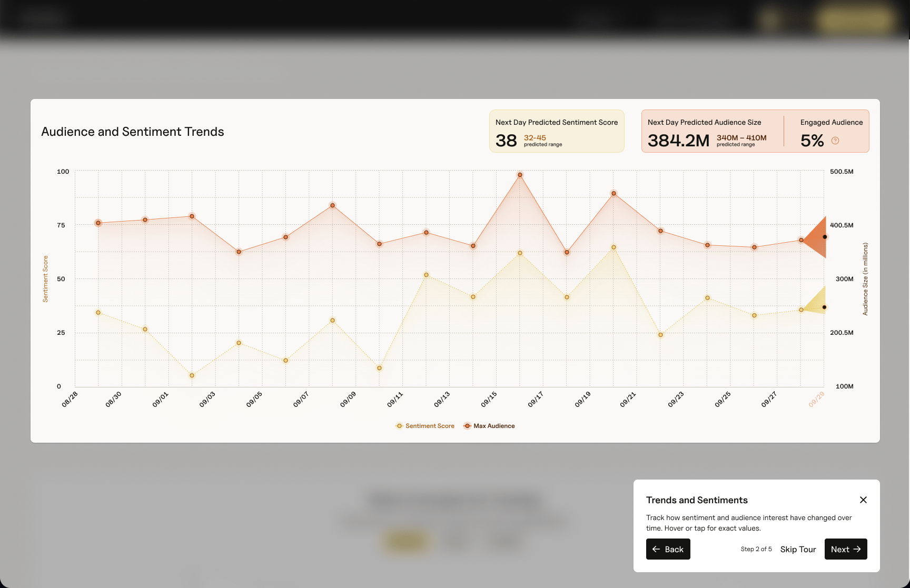
Task: Select the Max Audience point at 09/08
Action: [332, 205]
